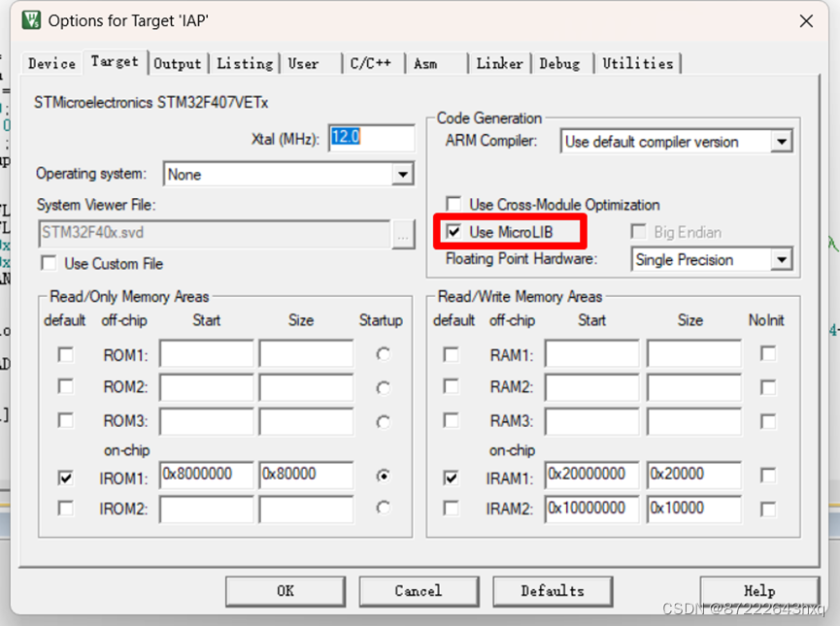Viewport: 840px width, 626px height.
Task: Check Use Cross-Module Optimization
Action: coord(454,205)
